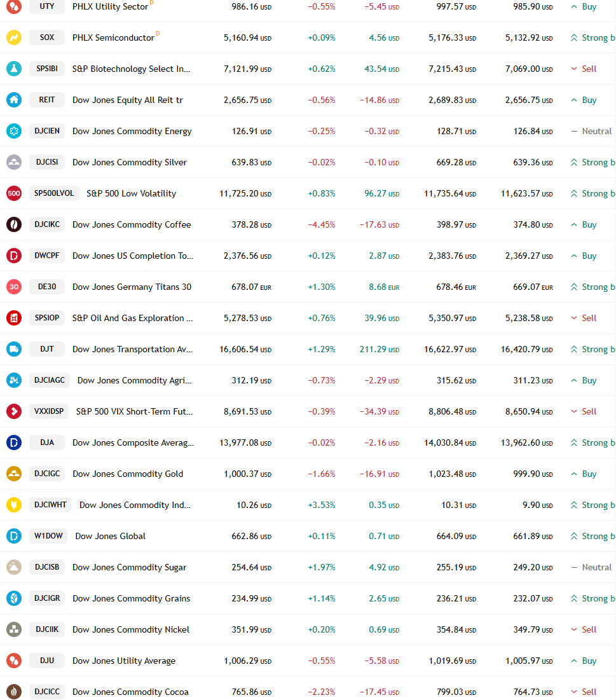Click the DJCISB sugar logo icon
Screen dimensions: 616x700
[14, 567]
